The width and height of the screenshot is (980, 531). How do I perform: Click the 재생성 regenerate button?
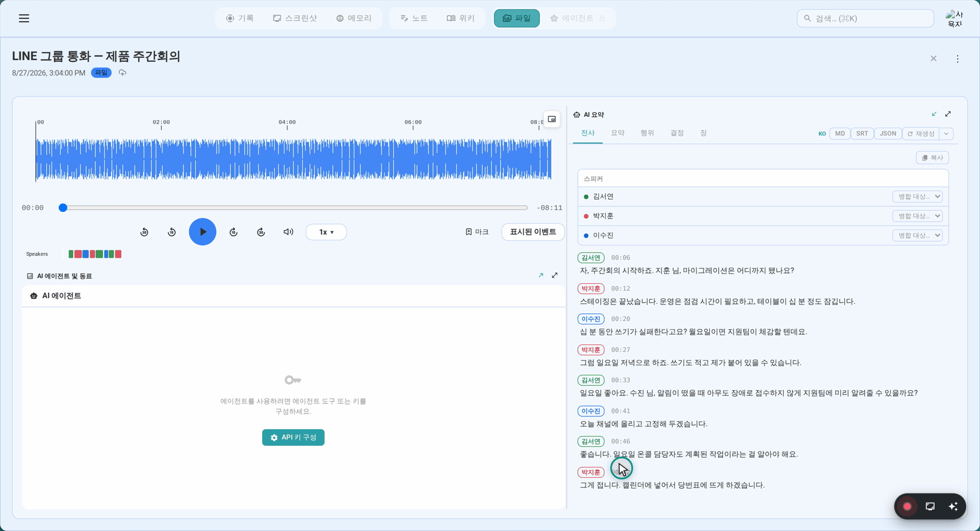click(x=921, y=133)
